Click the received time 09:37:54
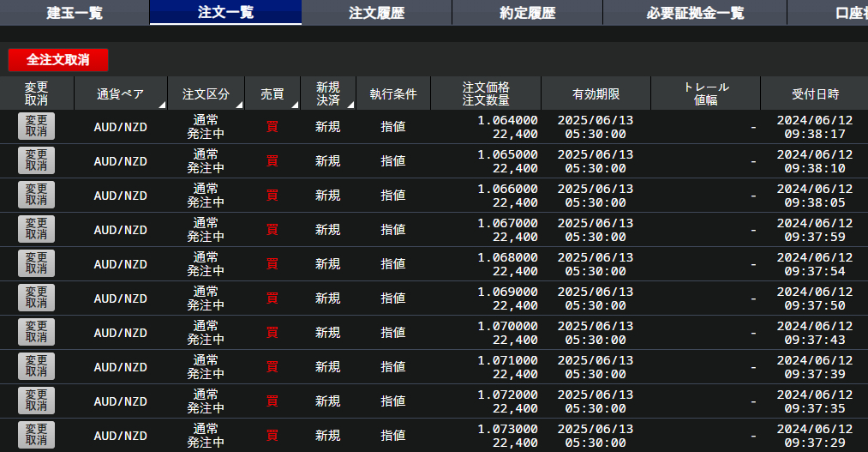 815,271
